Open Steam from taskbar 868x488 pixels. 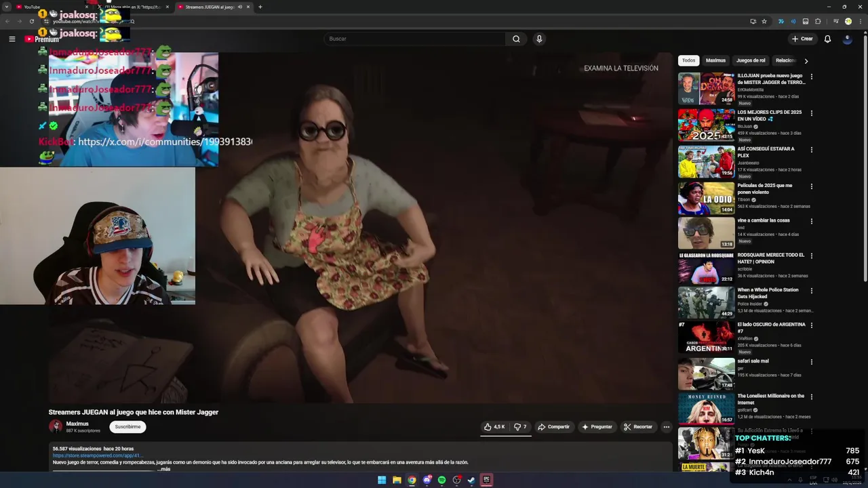click(471, 480)
